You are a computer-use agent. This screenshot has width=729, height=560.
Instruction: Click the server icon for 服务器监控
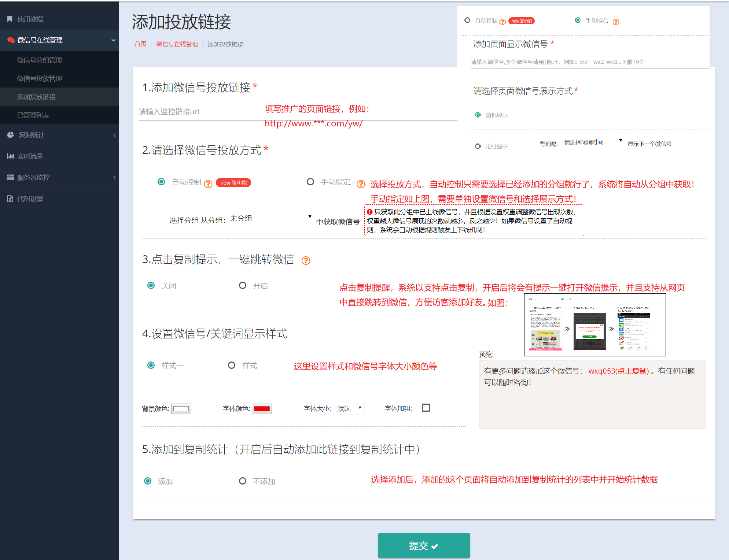pos(11,177)
